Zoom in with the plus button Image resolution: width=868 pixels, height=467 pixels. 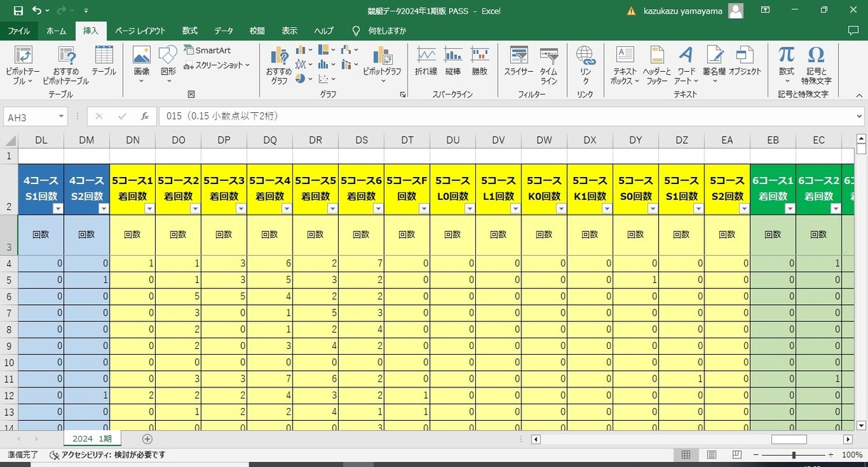(x=830, y=455)
